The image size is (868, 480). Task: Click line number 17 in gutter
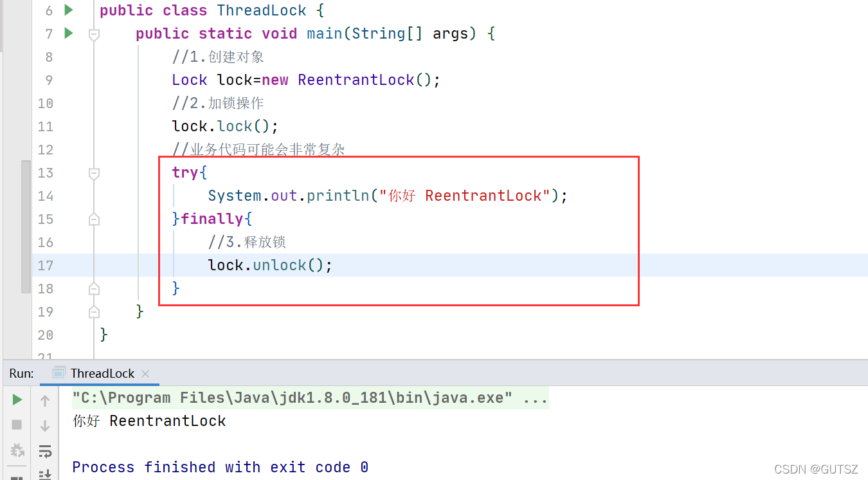coord(45,265)
